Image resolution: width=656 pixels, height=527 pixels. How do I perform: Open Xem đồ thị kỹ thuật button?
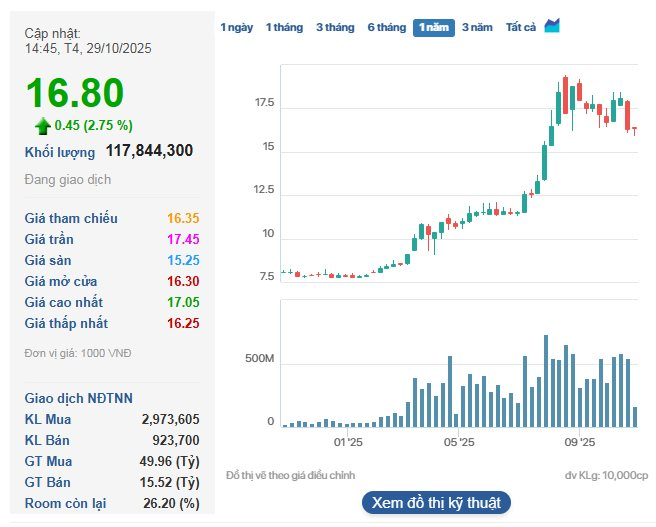tap(436, 502)
